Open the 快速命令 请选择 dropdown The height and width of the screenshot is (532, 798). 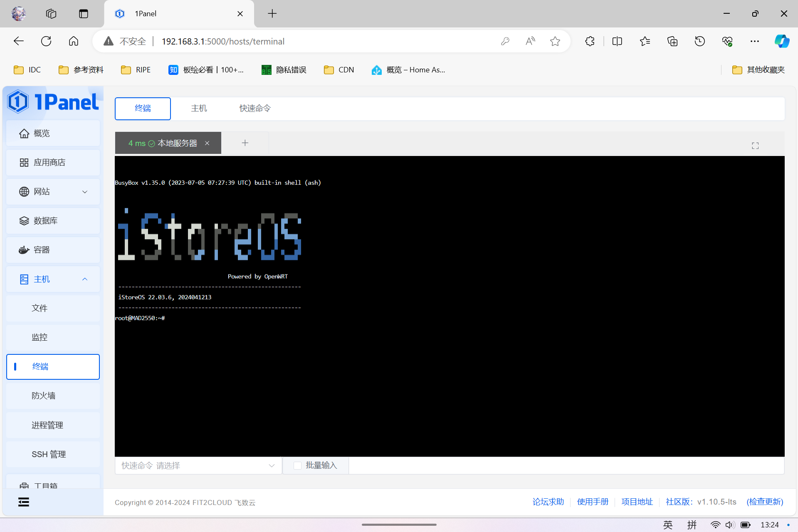198,465
